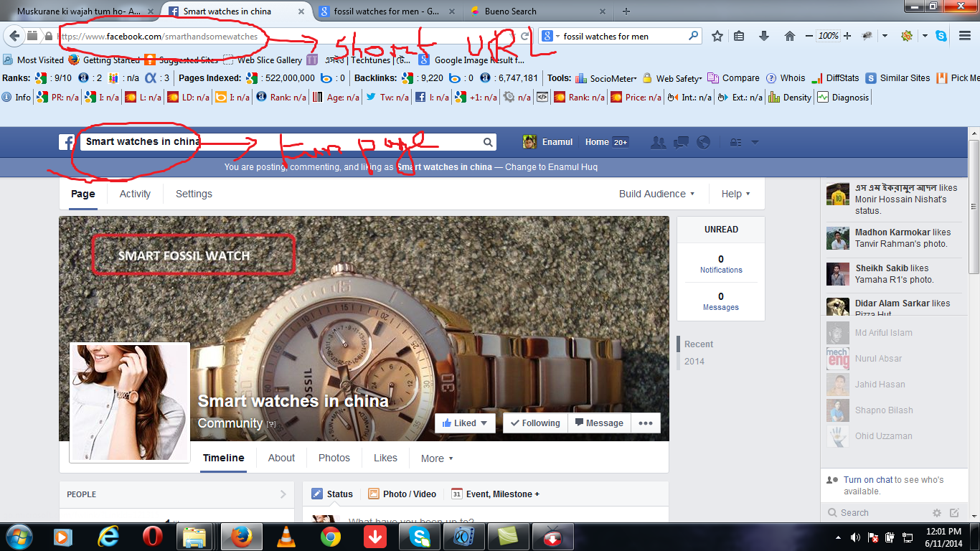The width and height of the screenshot is (980, 551).
Task: Open Facebook notifications globe icon
Action: click(704, 142)
